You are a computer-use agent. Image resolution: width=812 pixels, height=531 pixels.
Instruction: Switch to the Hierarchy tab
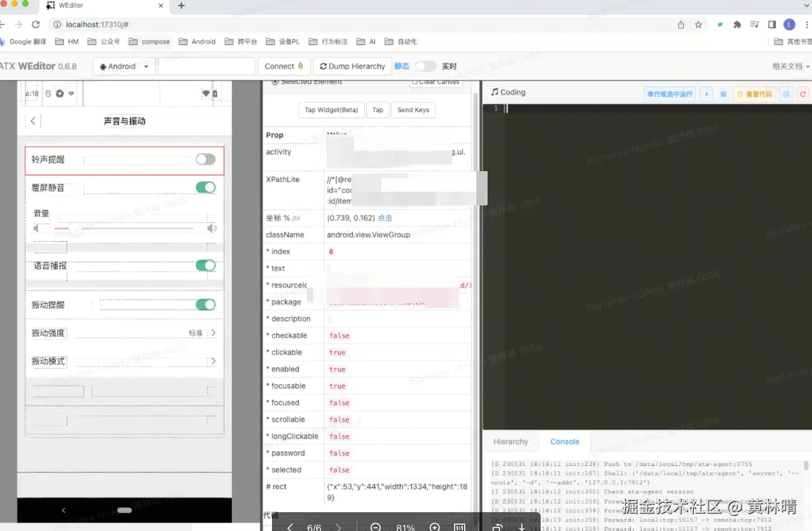pyautogui.click(x=510, y=442)
